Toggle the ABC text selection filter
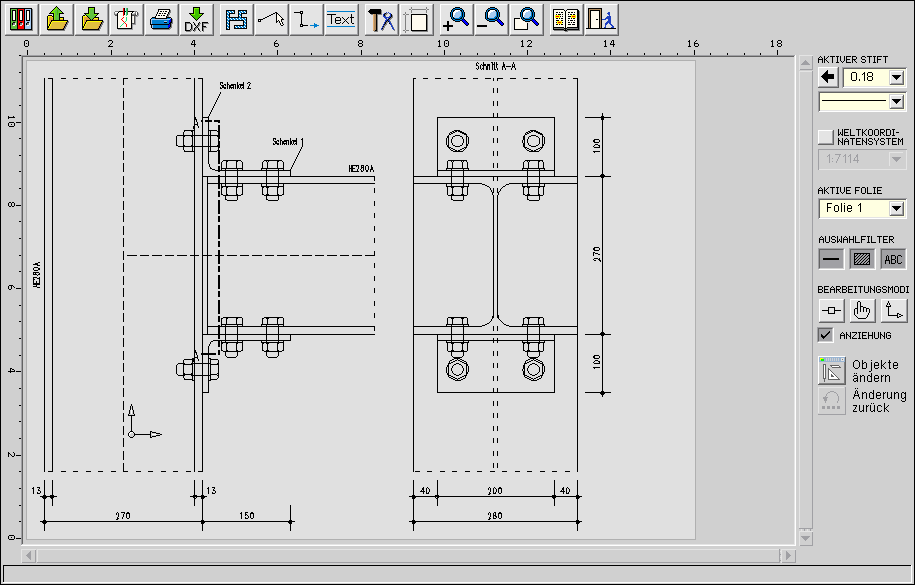The width and height of the screenshot is (915, 585). coord(893,259)
